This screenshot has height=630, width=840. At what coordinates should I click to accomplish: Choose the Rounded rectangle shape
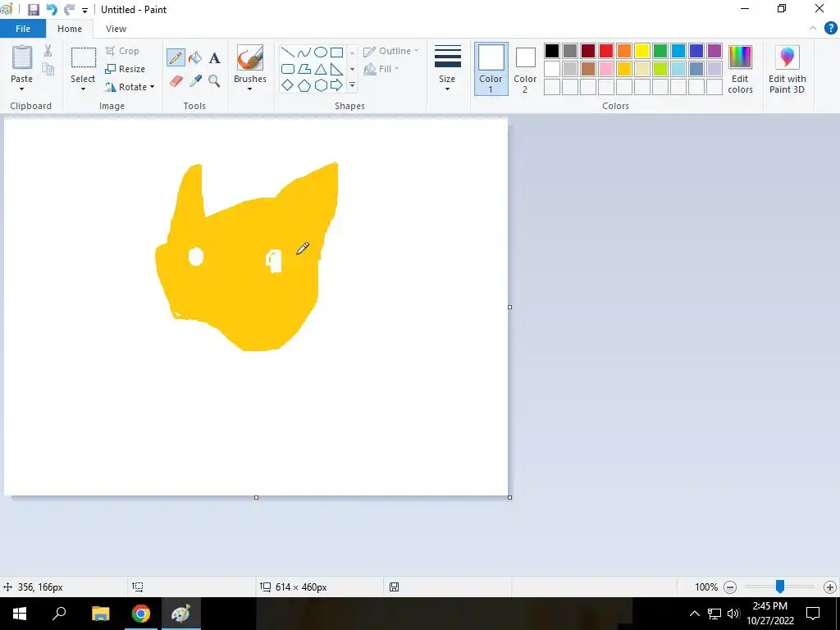click(288, 69)
